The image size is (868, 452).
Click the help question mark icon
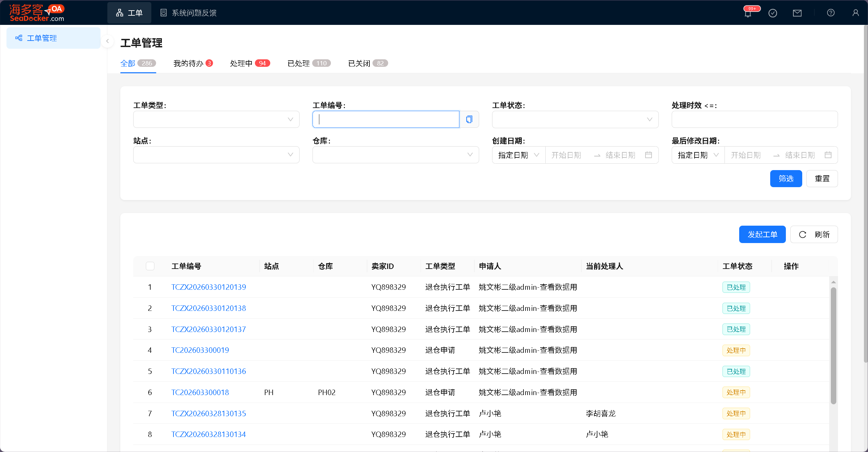coord(831,13)
